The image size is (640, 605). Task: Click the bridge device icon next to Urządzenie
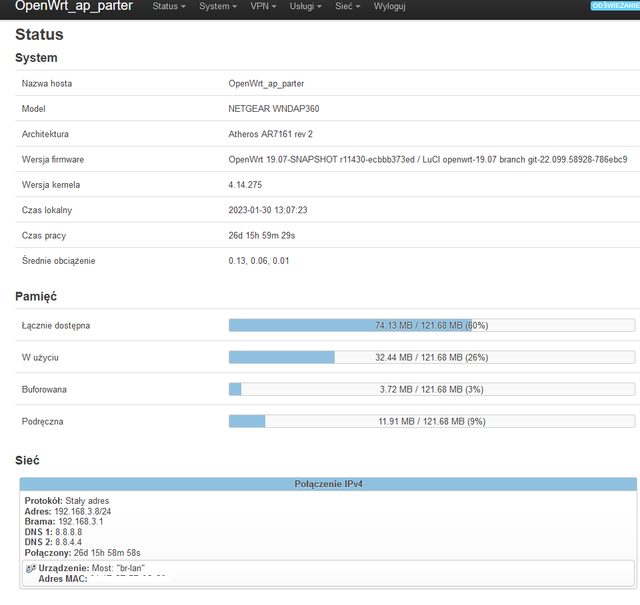click(31, 568)
